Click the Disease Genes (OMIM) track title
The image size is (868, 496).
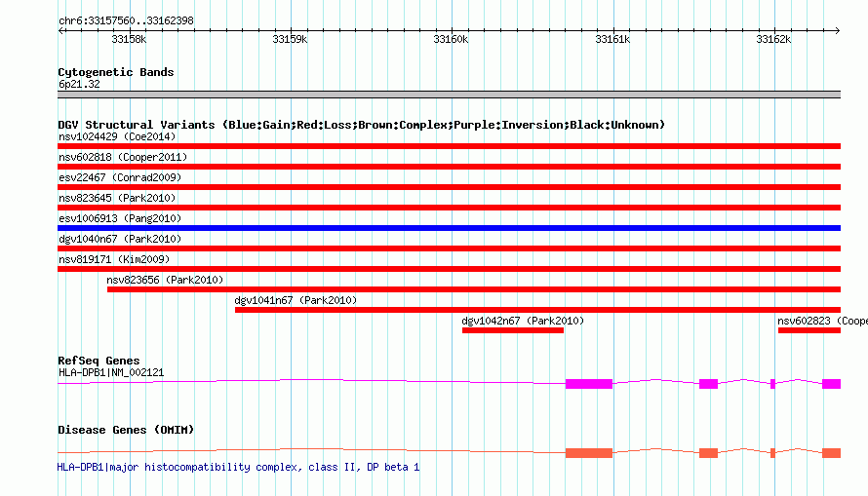coord(126,430)
